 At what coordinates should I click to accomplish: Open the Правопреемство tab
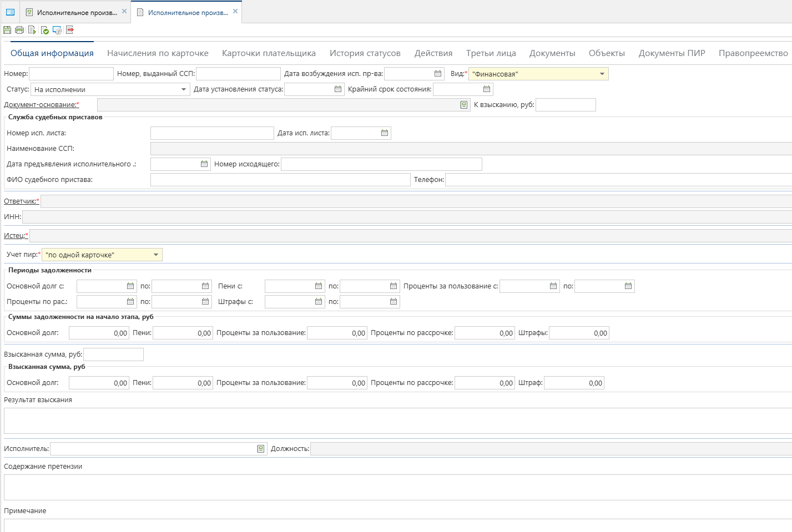click(753, 53)
